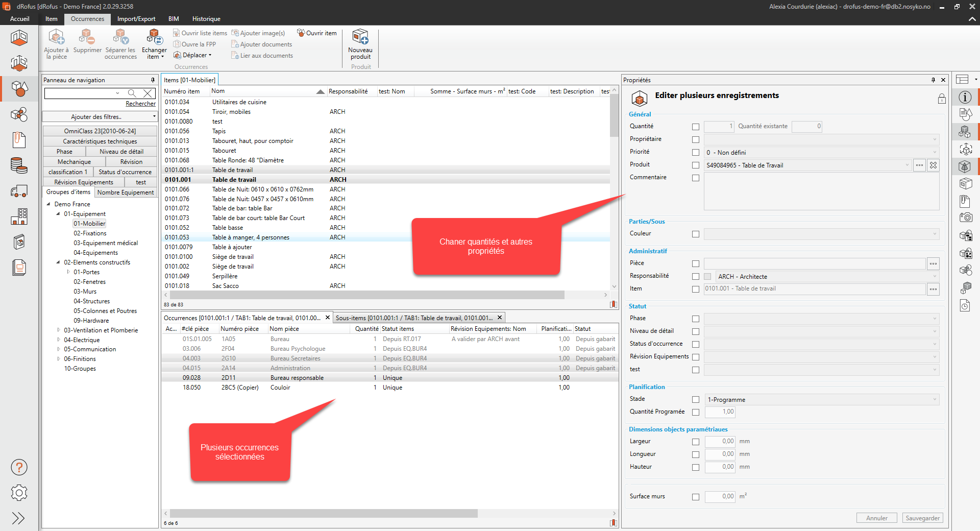Click the search magnifier in navigation panel
This screenshot has width=980, height=531.
coord(132,93)
